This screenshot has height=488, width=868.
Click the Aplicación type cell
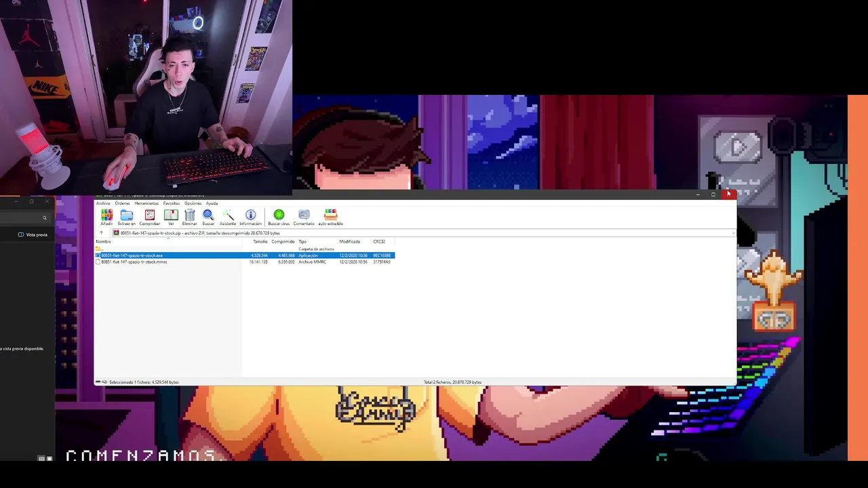[308, 256]
